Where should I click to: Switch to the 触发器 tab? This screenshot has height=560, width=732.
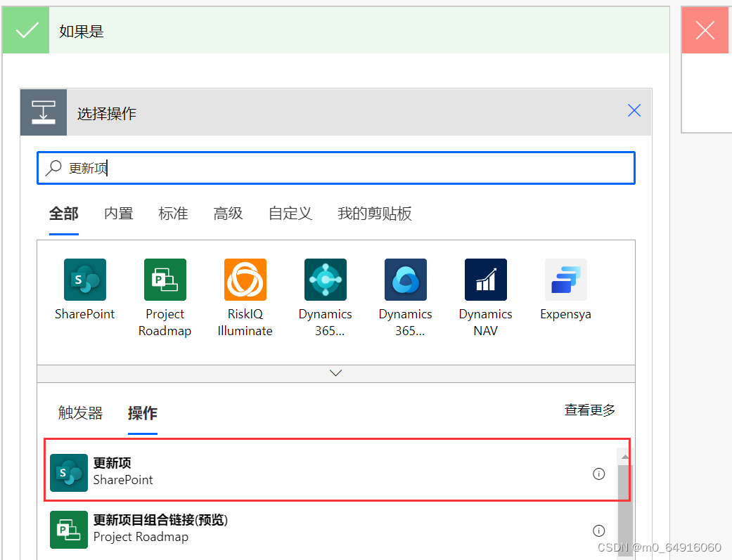[80, 413]
